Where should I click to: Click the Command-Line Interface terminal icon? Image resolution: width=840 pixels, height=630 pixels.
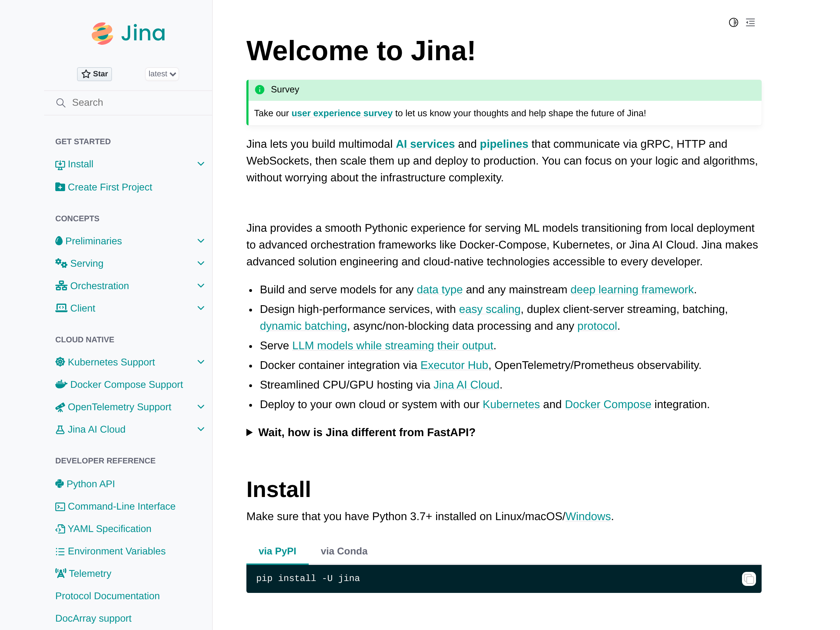pos(60,506)
